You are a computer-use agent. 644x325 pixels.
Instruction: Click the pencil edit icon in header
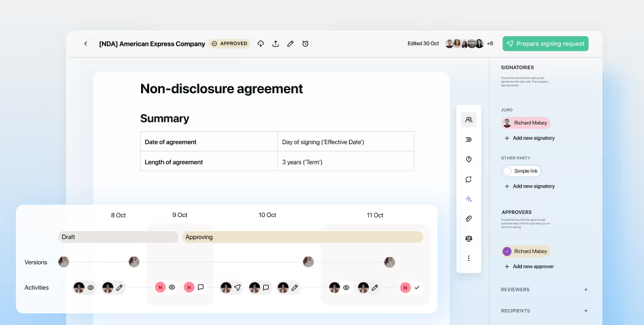pos(290,44)
